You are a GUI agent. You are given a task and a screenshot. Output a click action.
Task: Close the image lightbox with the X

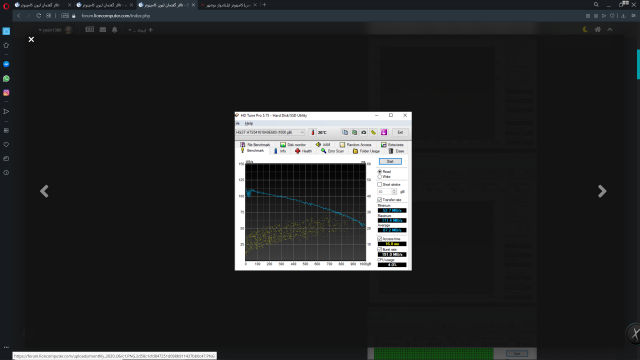(31, 39)
